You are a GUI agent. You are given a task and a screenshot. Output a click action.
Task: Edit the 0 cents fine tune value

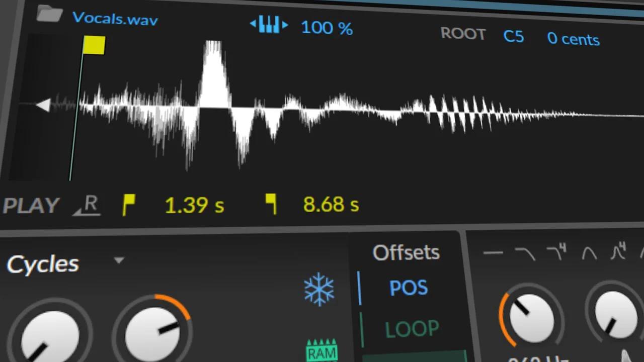click(573, 39)
